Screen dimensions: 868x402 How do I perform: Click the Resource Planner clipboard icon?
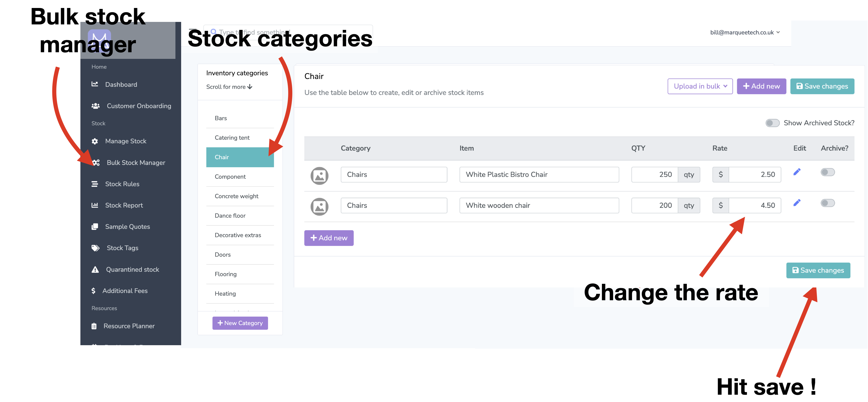(x=94, y=326)
